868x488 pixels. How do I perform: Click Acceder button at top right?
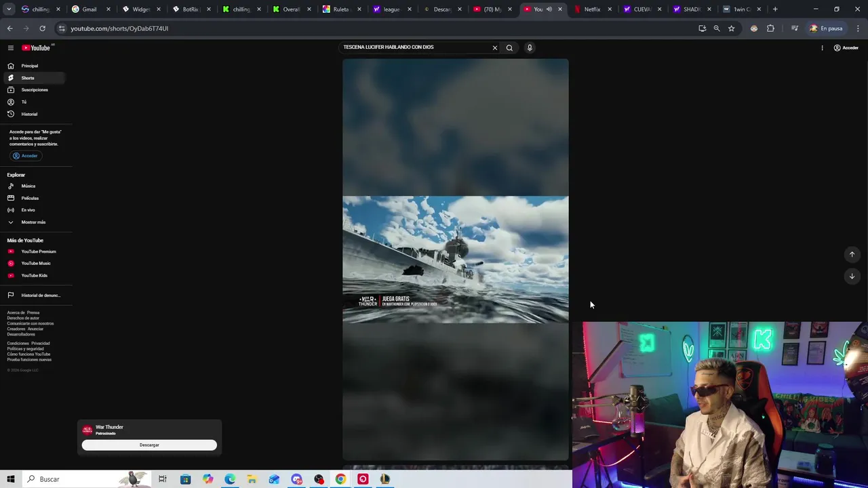click(846, 47)
